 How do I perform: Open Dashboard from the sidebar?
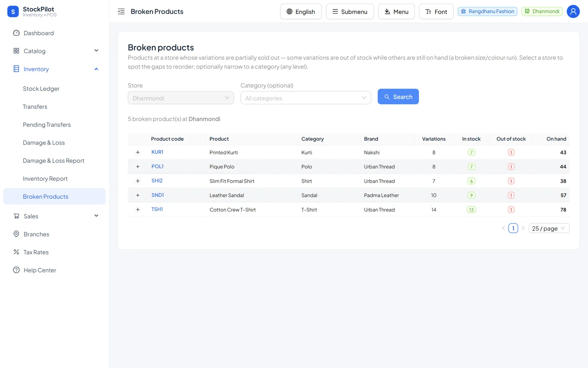[x=54, y=33]
